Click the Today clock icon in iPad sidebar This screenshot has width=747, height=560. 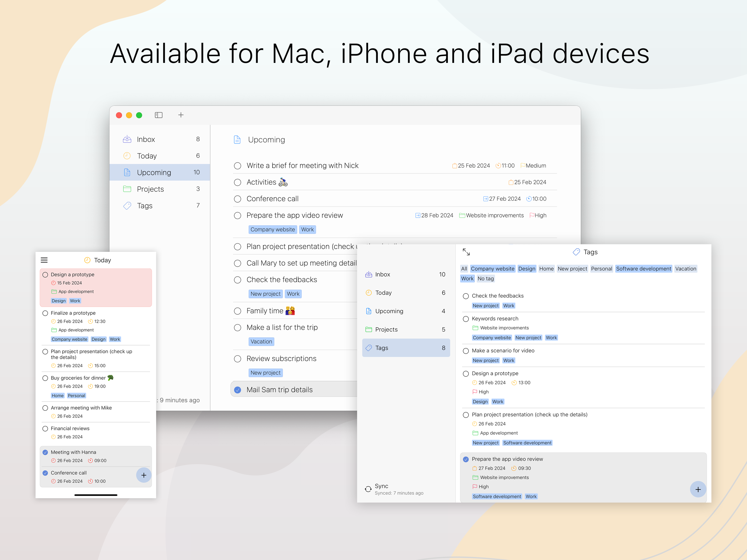pyautogui.click(x=369, y=293)
